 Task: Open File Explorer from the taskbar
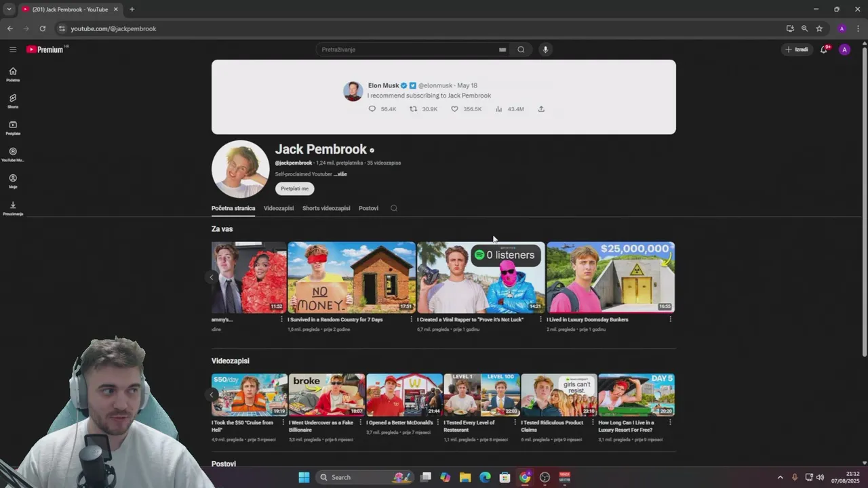(x=465, y=477)
